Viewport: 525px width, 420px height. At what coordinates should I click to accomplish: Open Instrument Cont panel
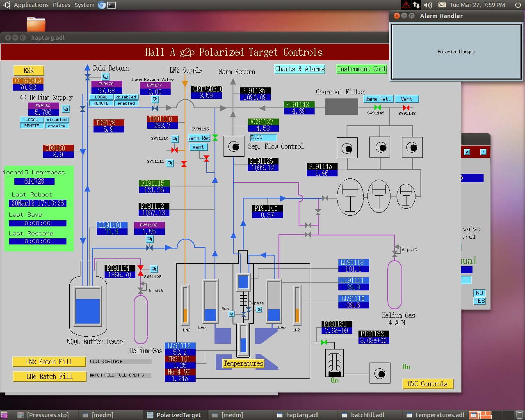pos(361,69)
